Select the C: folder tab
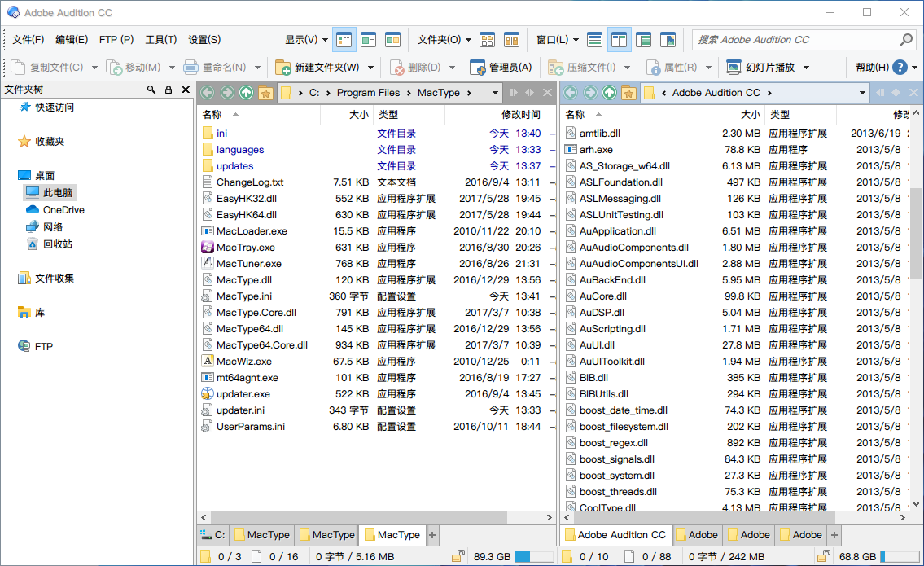924x566 pixels. pyautogui.click(x=213, y=535)
